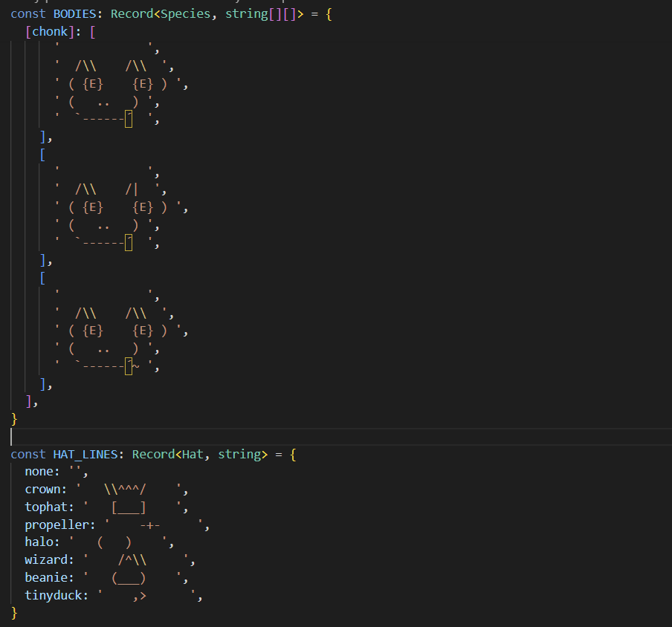Click the tinyduck property key

[53, 595]
